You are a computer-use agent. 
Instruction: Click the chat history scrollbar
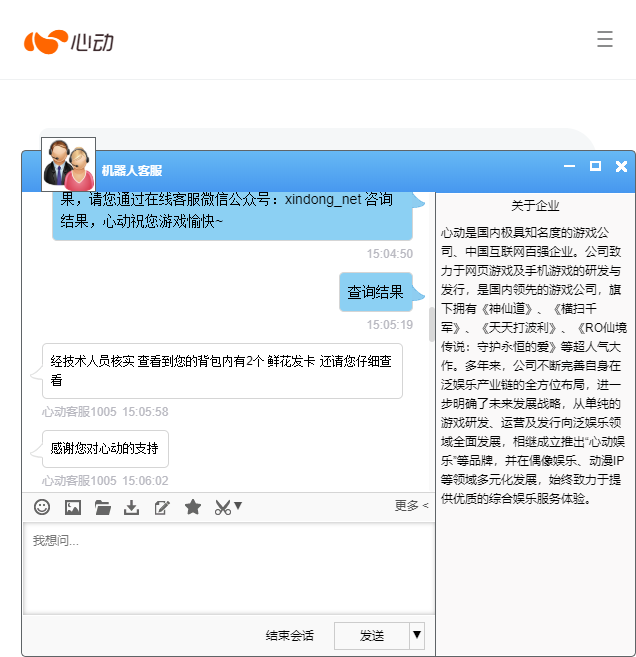pos(432,324)
